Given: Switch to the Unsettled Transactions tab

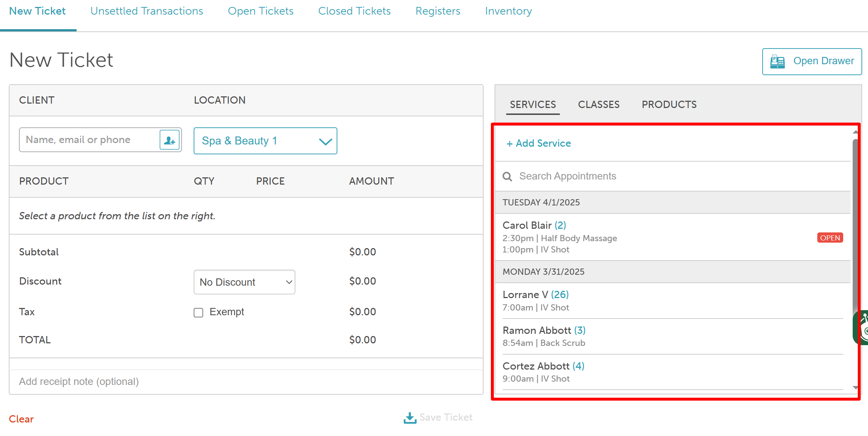Looking at the screenshot, I should tap(147, 11).
